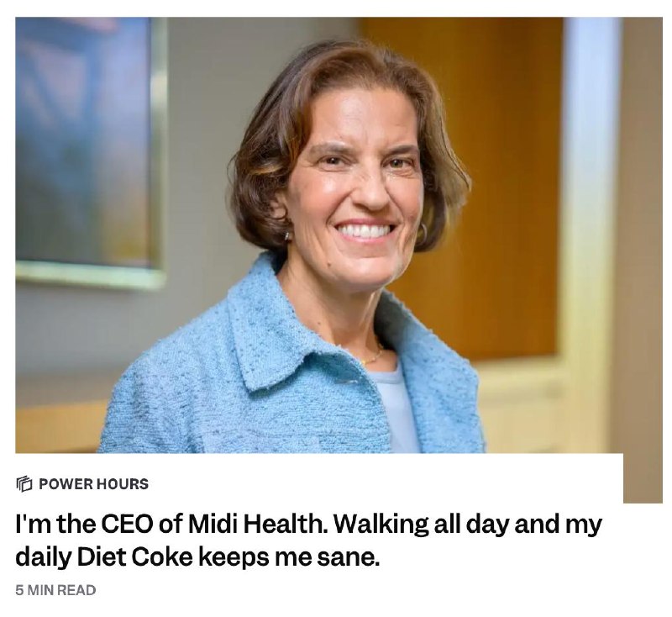Click the light blue shirt under jacket
672x617 pixels.
tap(398, 408)
